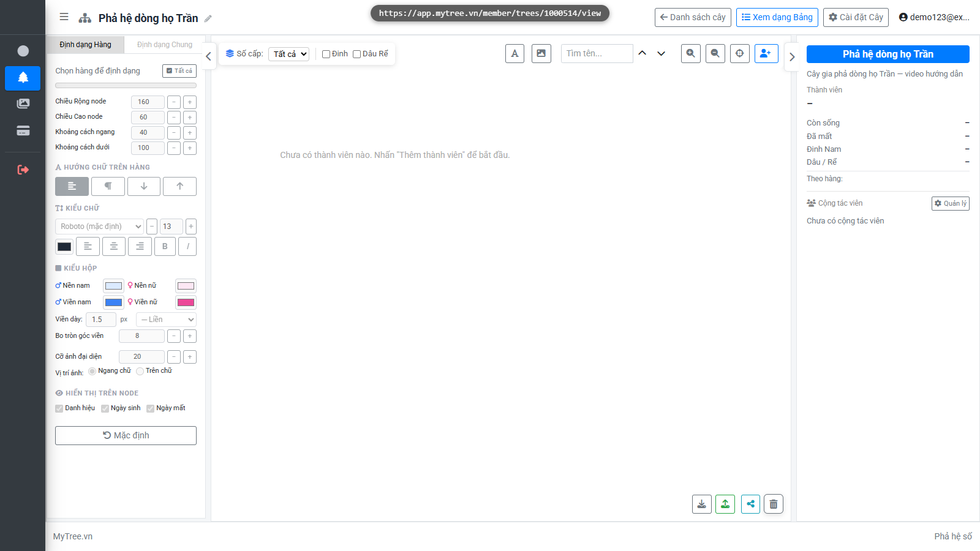Change the Viền nữ border color

pos(186,302)
